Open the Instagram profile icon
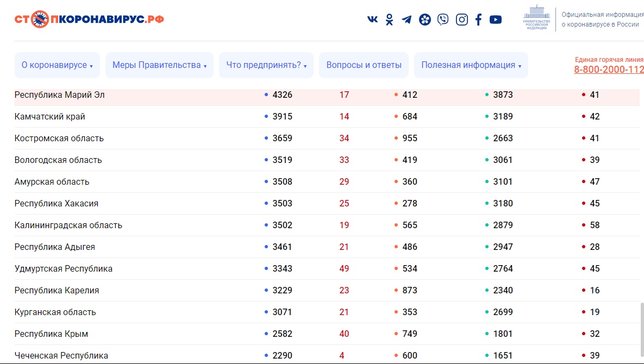The height and width of the screenshot is (364, 644). pos(461,19)
